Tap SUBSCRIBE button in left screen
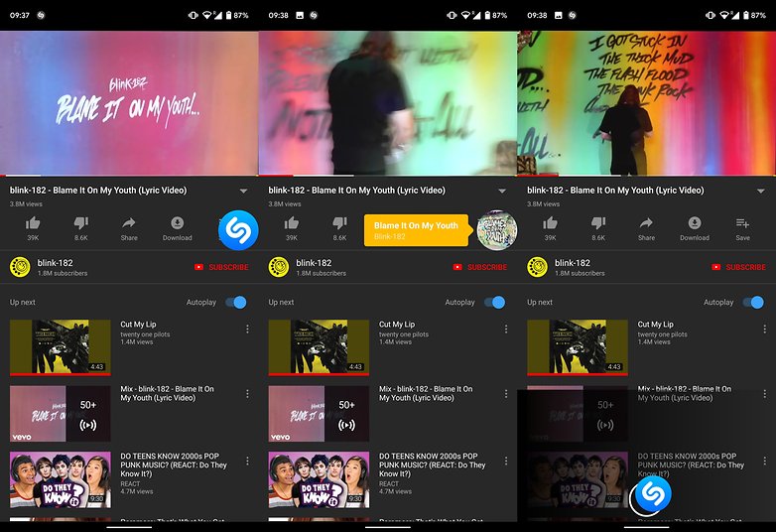The height and width of the screenshot is (532, 776). pyautogui.click(x=221, y=267)
